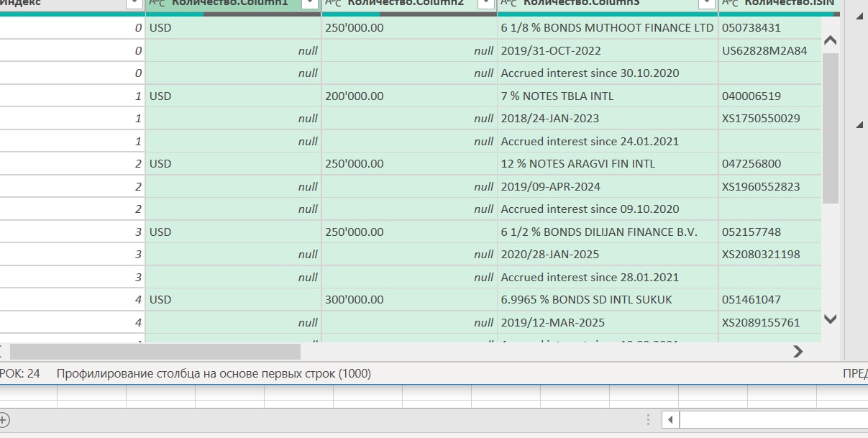
Task: Select the '2019/12-MAR-2025' cell
Action: pyautogui.click(x=608, y=323)
